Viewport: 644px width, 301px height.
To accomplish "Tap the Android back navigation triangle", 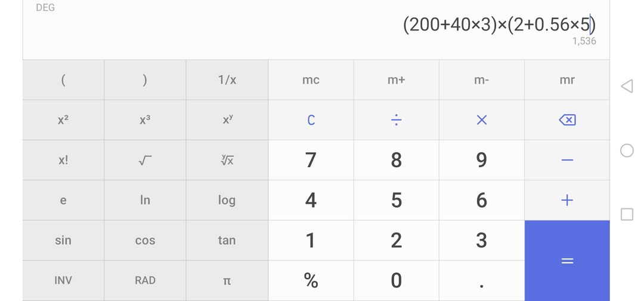I will tap(627, 86).
